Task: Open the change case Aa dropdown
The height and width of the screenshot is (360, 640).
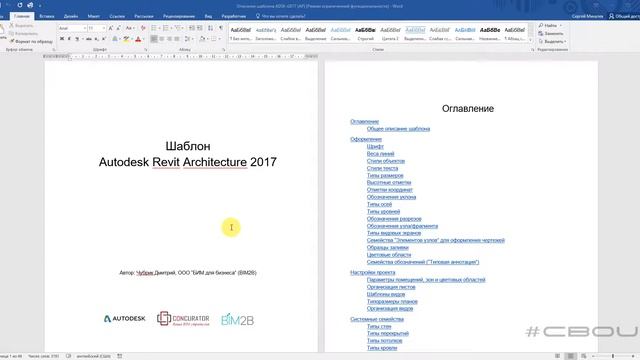Action: click(x=129, y=28)
